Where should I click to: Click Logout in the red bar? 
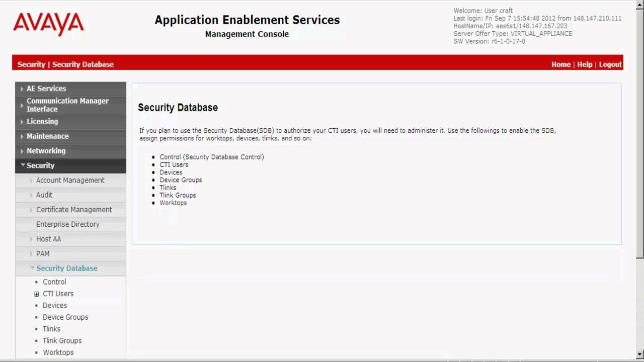pos(610,64)
